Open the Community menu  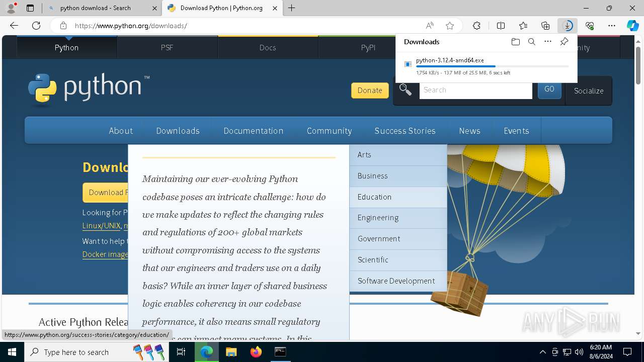(x=329, y=131)
